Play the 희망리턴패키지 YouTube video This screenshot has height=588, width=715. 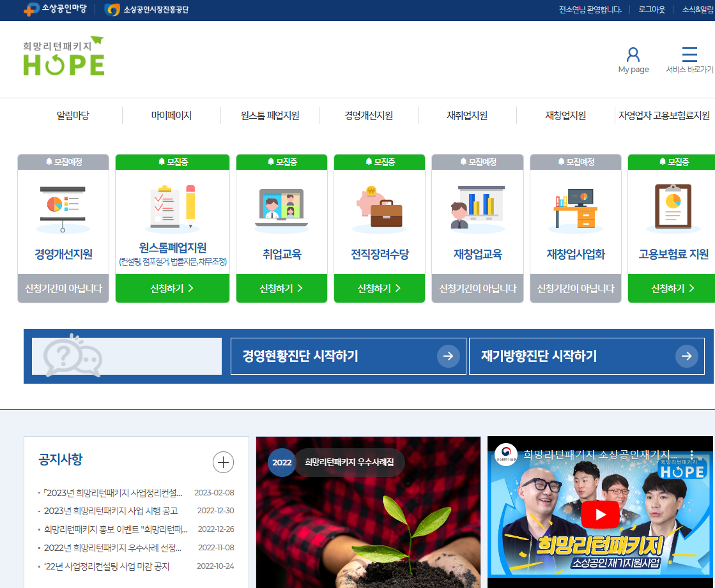point(599,515)
